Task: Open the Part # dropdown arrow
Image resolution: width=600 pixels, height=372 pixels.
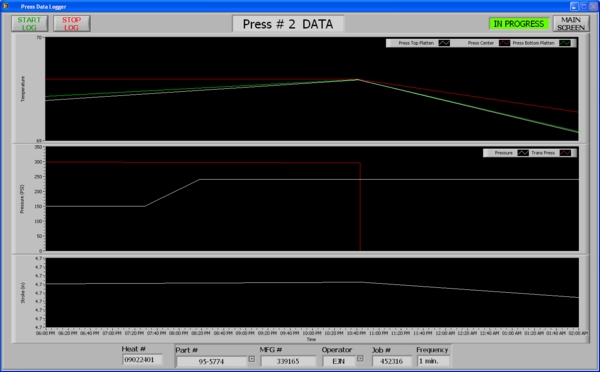Action: pos(251,359)
